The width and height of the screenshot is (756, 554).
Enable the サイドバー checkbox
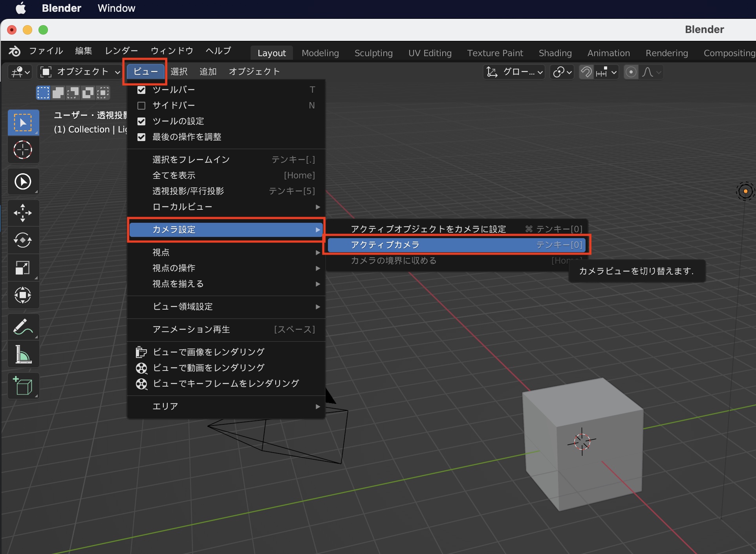pos(141,106)
